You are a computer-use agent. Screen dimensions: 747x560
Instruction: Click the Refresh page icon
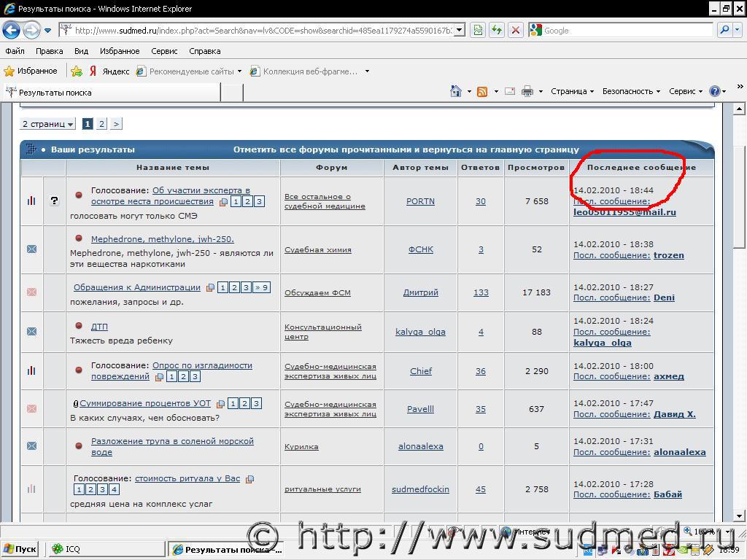coord(497,30)
